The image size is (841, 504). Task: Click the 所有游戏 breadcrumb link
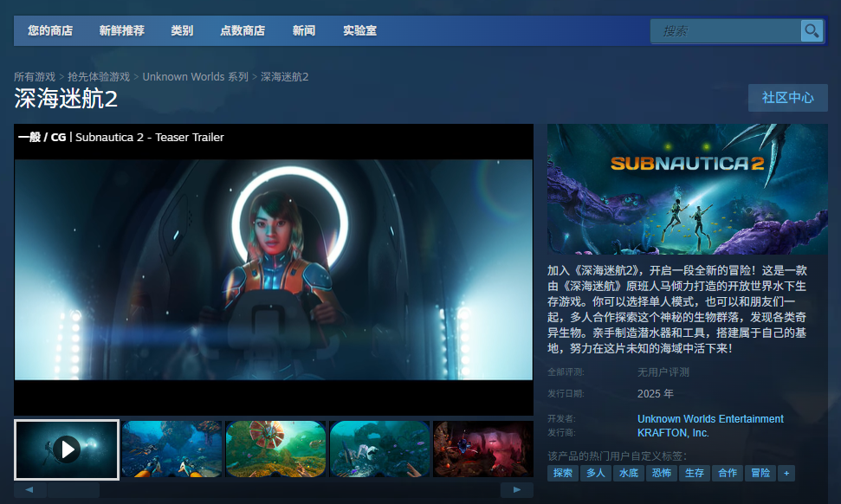point(35,76)
